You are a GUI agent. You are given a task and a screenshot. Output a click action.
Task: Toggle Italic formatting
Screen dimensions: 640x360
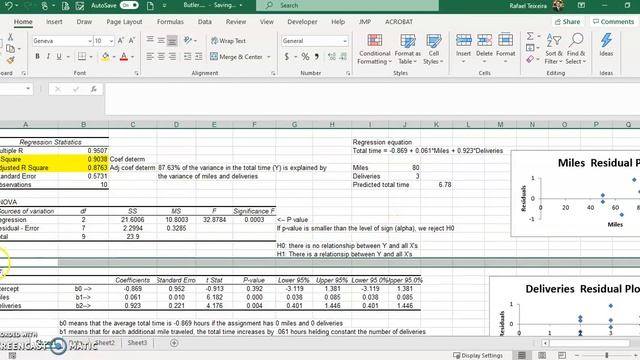[x=48, y=56]
